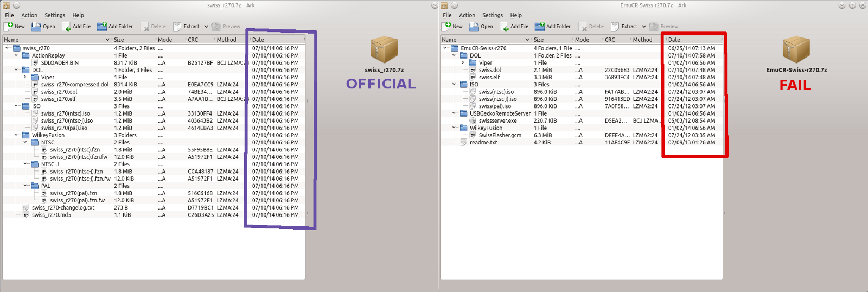Open Extract dropdown arrow in swiss_r270.7z window
The width and height of the screenshot is (868, 292).
tap(206, 27)
